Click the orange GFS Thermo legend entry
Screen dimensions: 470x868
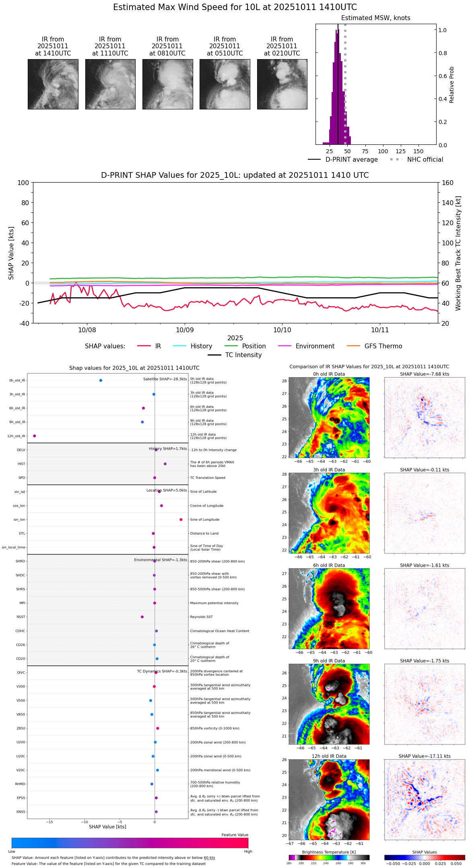click(x=374, y=346)
